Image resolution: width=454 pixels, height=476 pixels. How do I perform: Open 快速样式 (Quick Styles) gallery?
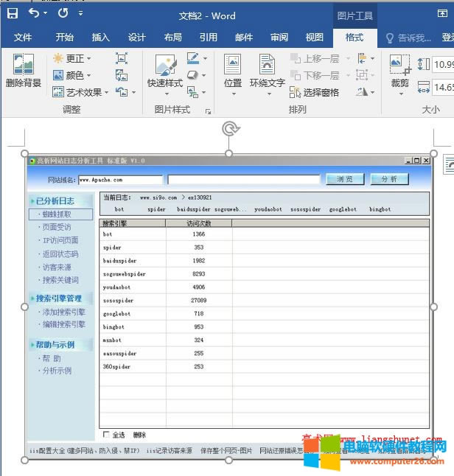click(x=165, y=75)
